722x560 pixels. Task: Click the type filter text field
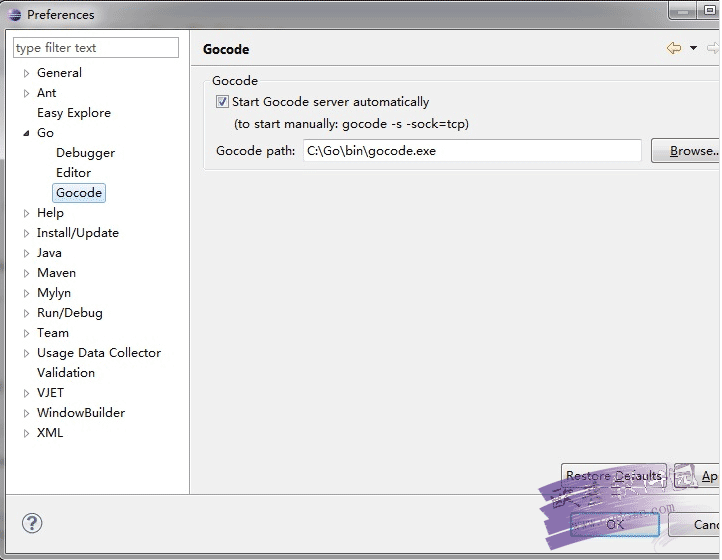click(96, 48)
